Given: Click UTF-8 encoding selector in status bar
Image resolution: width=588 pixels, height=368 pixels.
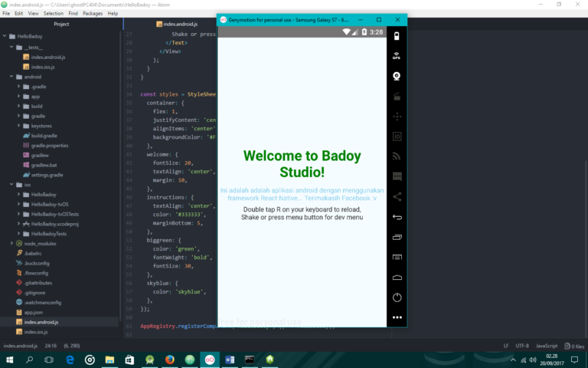Looking at the screenshot, I should tap(522, 346).
